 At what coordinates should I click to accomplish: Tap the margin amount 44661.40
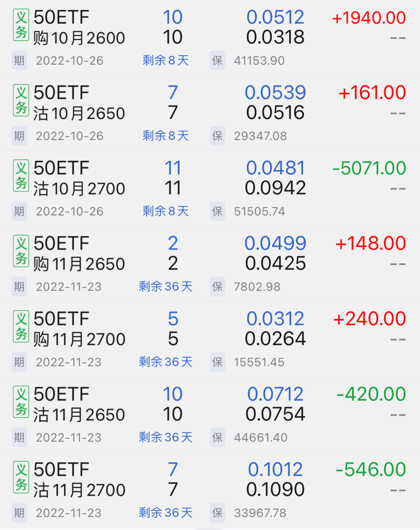coord(260,438)
